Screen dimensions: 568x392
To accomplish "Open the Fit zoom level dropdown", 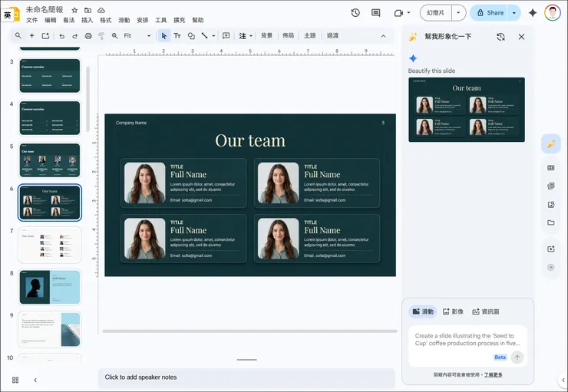I will tap(137, 36).
